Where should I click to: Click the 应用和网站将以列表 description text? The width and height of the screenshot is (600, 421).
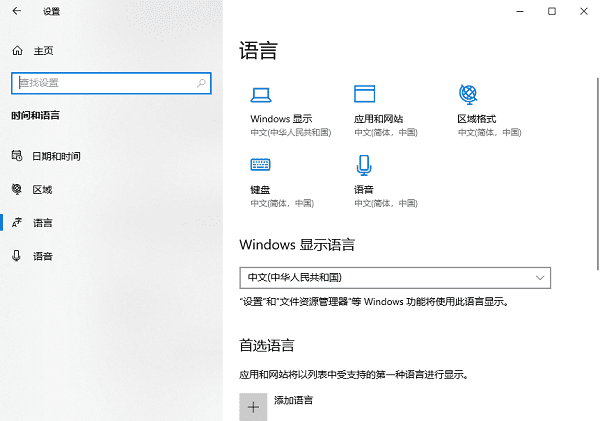click(x=354, y=374)
